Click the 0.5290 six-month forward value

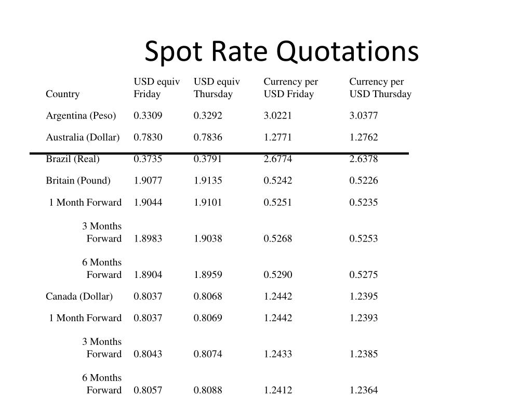point(277,275)
